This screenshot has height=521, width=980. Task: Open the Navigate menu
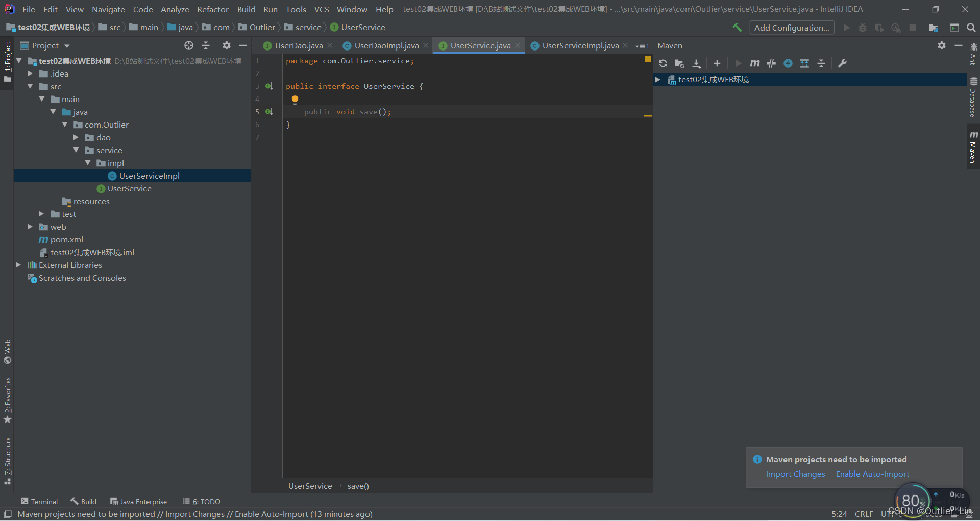[x=108, y=9]
